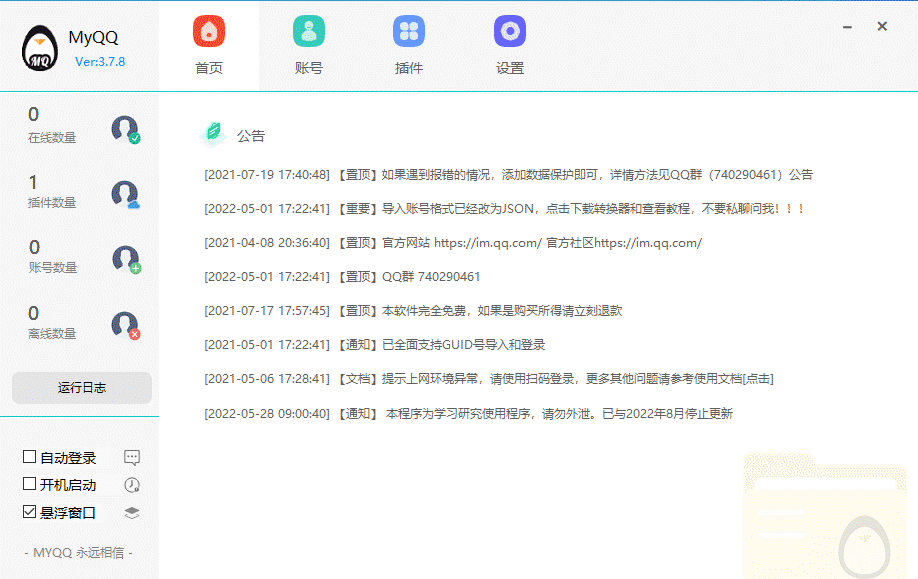
Task: Click the 公告 announcement icon
Action: pyautogui.click(x=213, y=135)
